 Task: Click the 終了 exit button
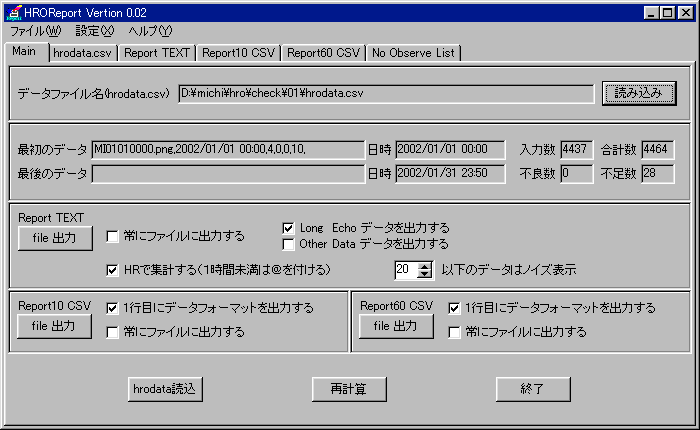point(533,389)
